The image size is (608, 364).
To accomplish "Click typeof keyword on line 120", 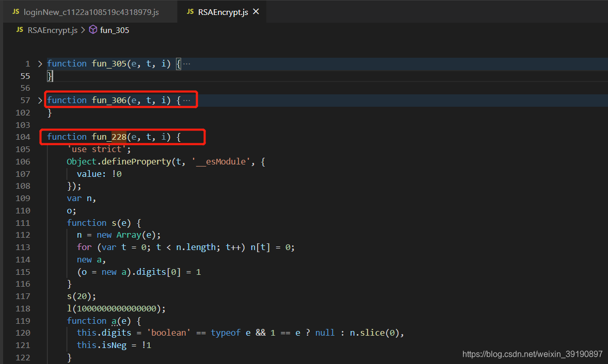I will (x=226, y=333).
